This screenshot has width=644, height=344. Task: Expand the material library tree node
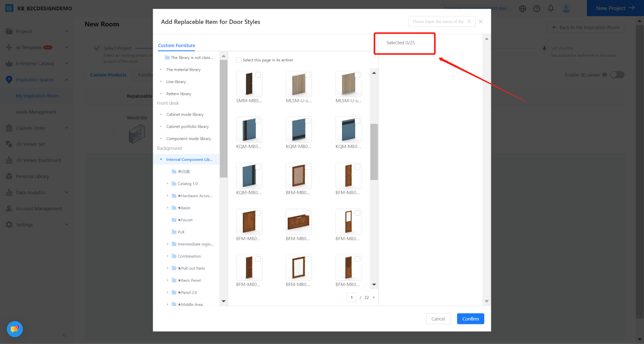coord(161,70)
